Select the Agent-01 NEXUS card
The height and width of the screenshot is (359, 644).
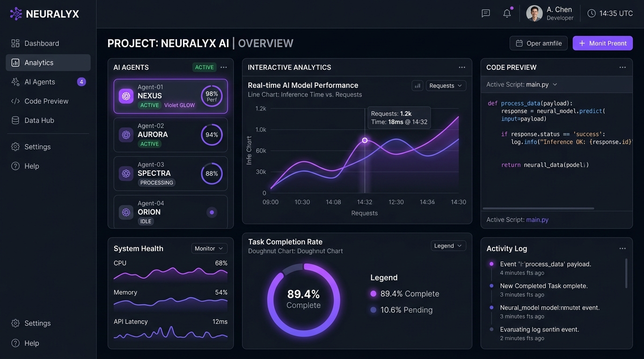(x=171, y=96)
